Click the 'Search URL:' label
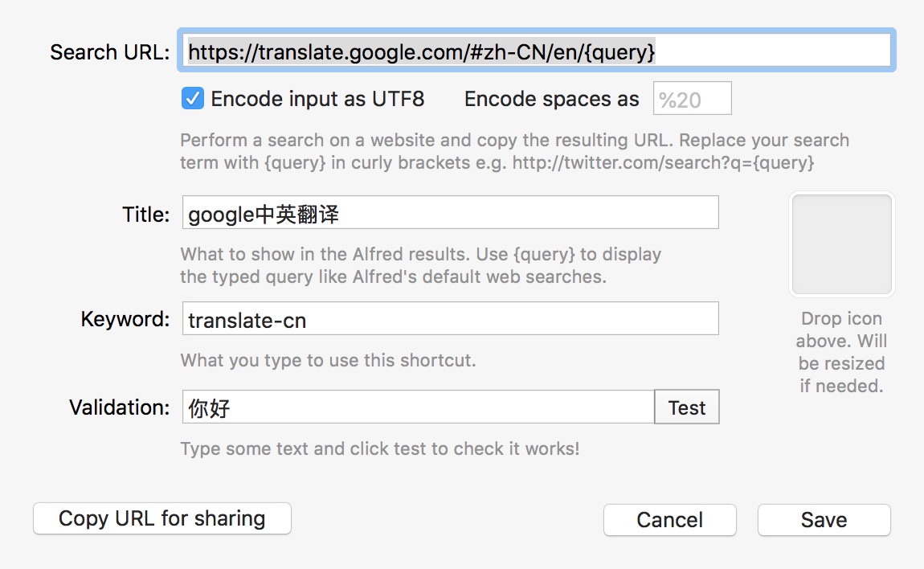 (109, 52)
